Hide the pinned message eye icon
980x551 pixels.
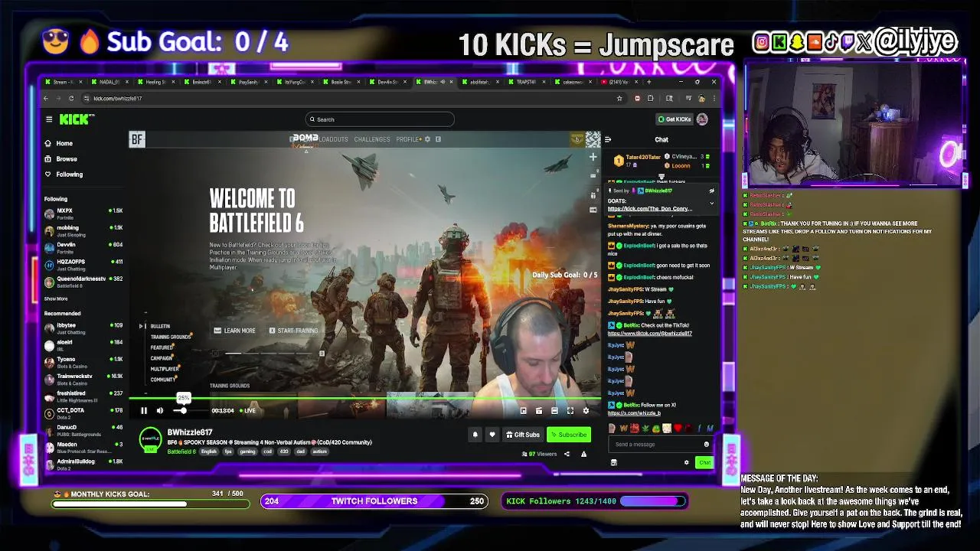711,191
